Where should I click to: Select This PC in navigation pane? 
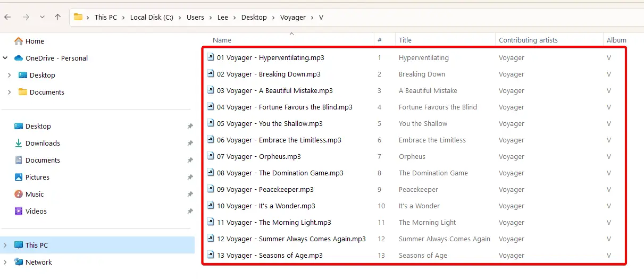point(97,245)
